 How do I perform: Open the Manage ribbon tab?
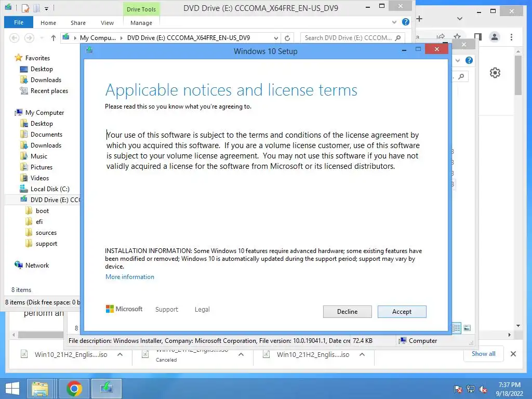141,23
